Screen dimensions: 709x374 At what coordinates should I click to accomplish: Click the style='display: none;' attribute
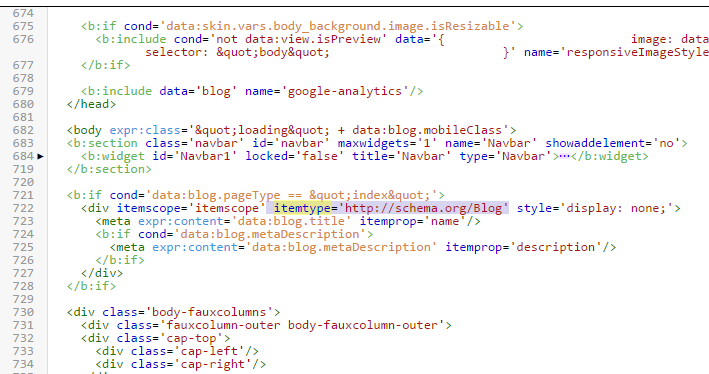(595, 208)
